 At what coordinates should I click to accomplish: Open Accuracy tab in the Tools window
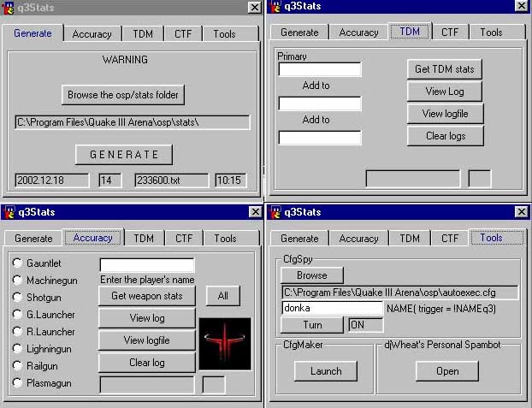coord(358,239)
